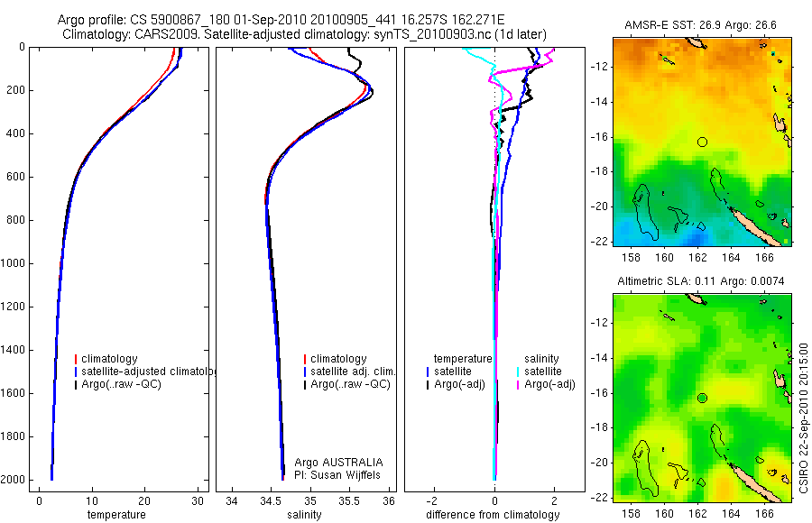
Task: Click the salinity axis label
Action: coord(304,515)
